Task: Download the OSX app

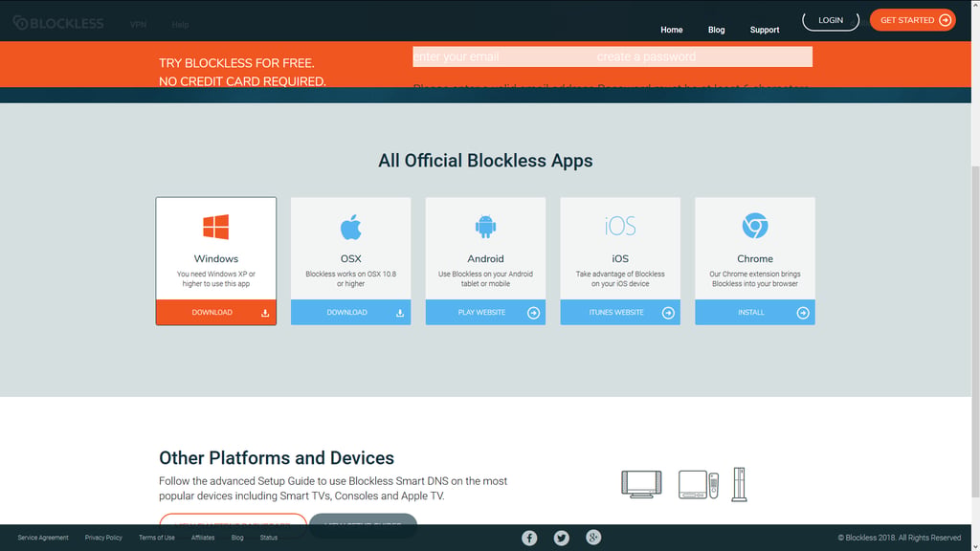Action: tap(350, 313)
